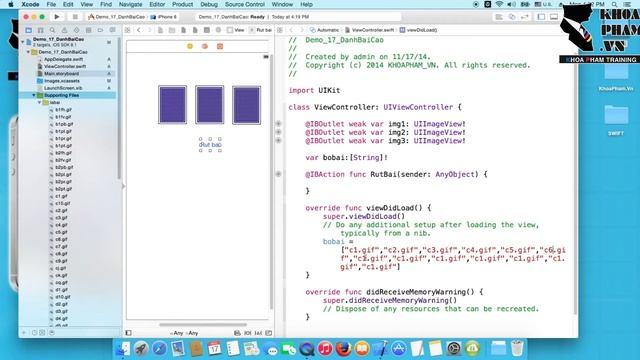640x360 pixels.
Task: Click the img2 outlet connection circle
Action: coord(278,132)
